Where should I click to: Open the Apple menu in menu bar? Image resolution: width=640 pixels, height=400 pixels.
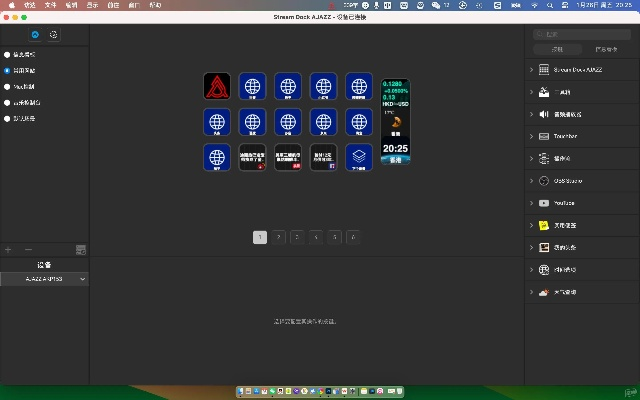click(x=9, y=5)
